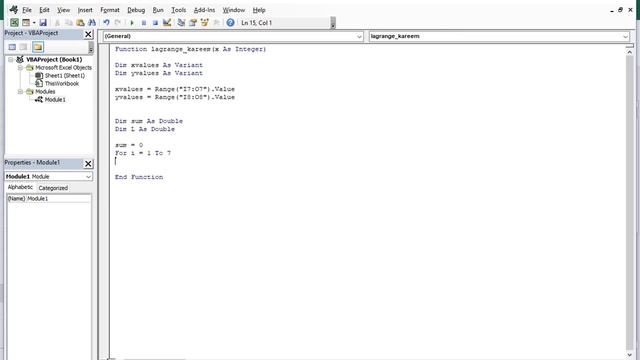640x360 pixels.
Task: Open the Insert object dropdown arrow
Action: [x=34, y=23]
